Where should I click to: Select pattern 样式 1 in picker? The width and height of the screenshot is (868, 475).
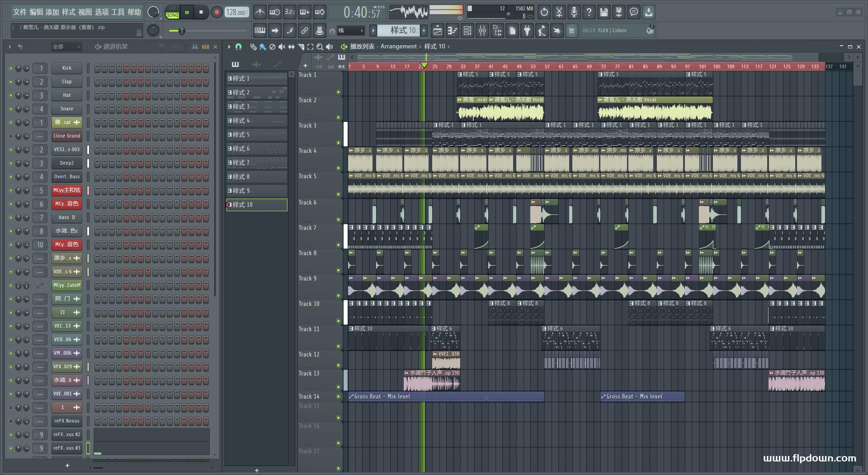point(257,78)
